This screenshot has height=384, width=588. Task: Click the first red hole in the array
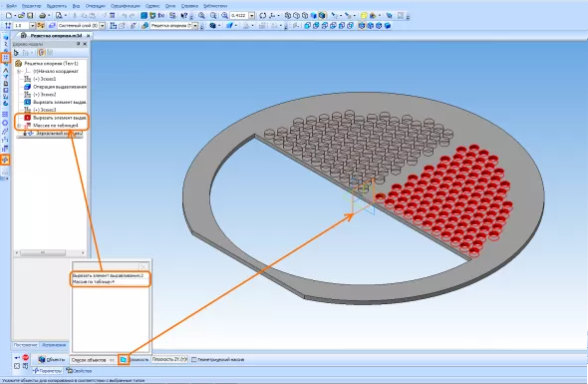tap(380, 197)
